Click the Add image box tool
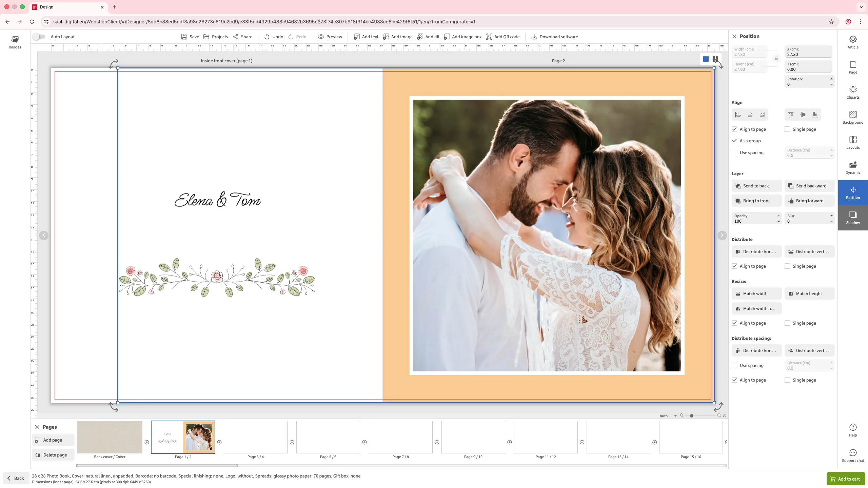 click(x=462, y=37)
